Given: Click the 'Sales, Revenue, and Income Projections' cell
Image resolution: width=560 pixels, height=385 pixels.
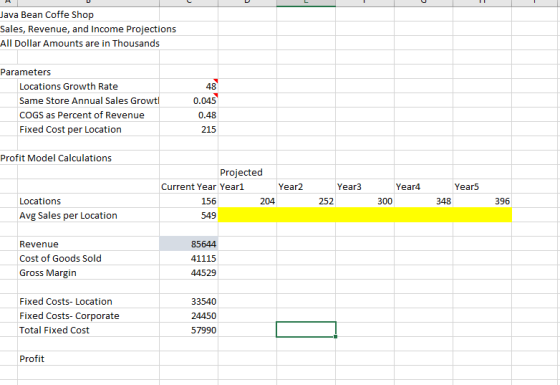Looking at the screenshot, I should click(88, 29).
